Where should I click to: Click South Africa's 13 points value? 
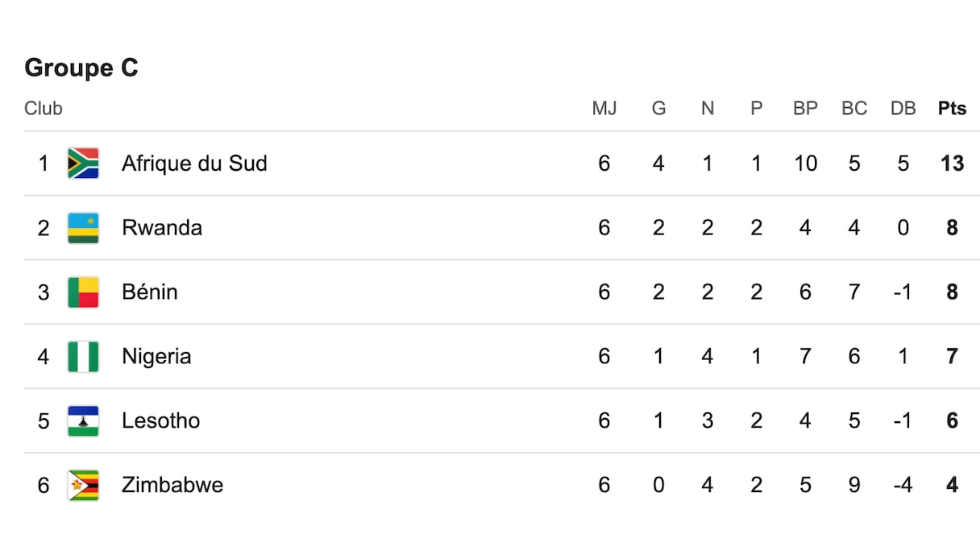click(x=952, y=164)
